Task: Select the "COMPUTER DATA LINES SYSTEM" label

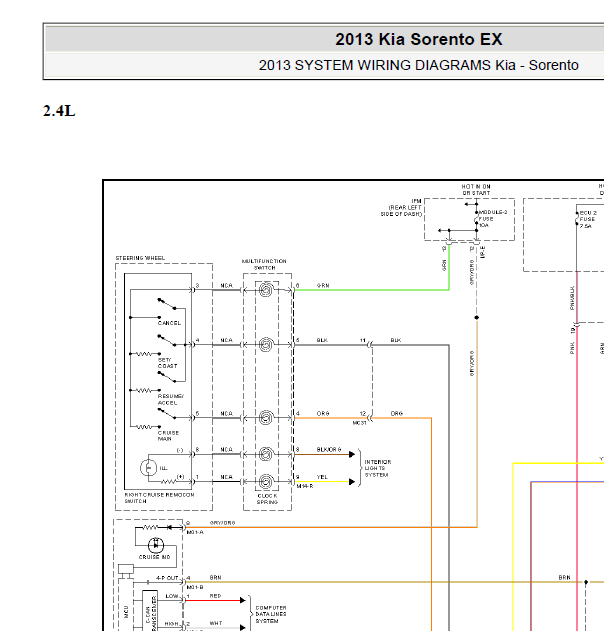Action: coord(271,614)
